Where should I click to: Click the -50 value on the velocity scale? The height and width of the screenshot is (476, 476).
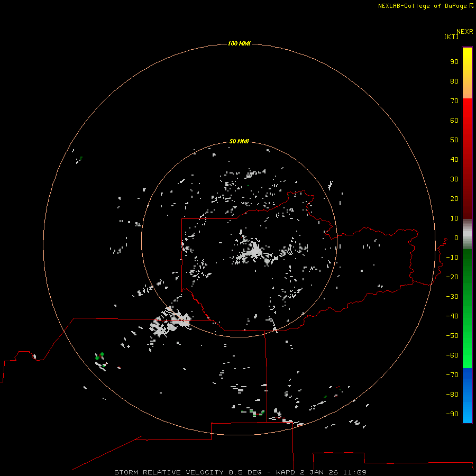tap(452, 336)
